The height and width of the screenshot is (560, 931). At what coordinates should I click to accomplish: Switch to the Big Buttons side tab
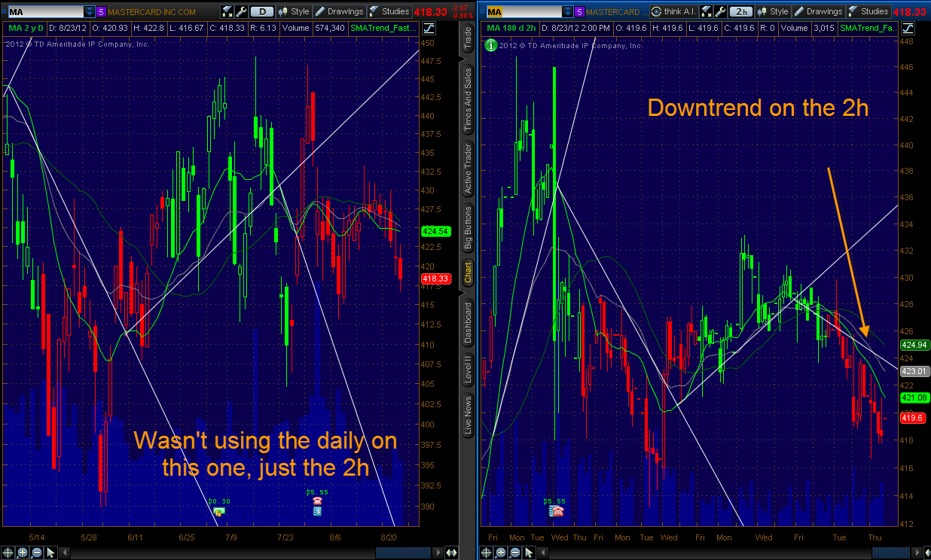click(468, 227)
